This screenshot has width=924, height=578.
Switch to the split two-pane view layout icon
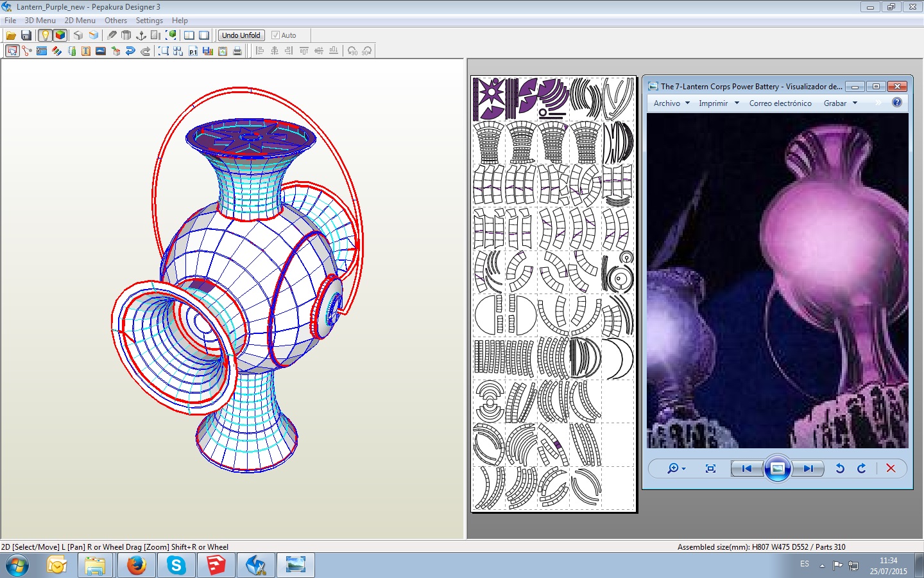tap(189, 35)
